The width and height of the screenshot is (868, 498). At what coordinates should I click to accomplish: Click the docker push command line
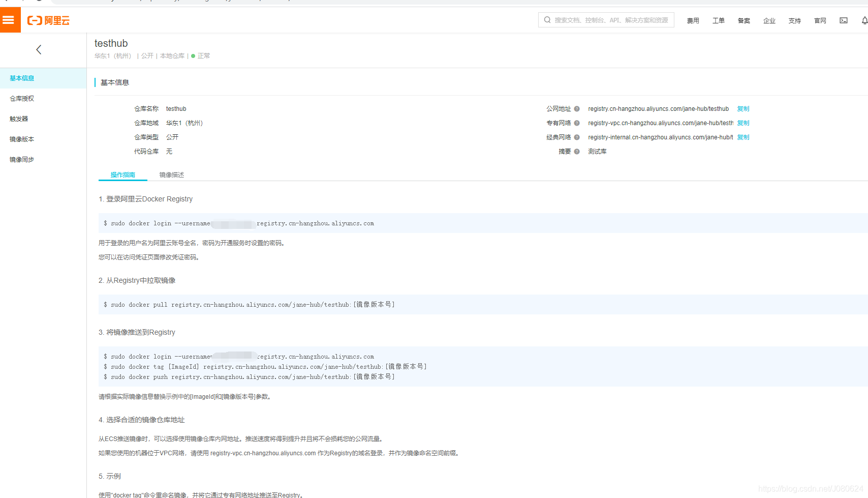click(249, 377)
